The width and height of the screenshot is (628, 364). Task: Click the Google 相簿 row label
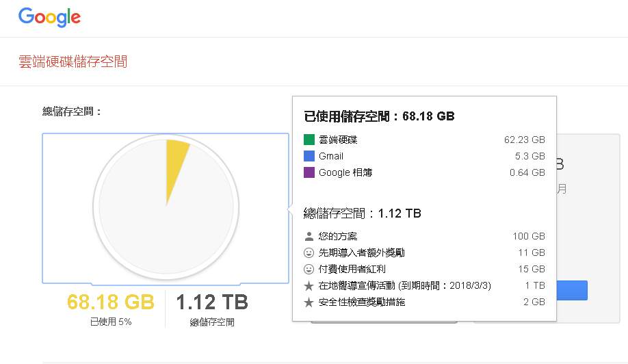pos(345,172)
